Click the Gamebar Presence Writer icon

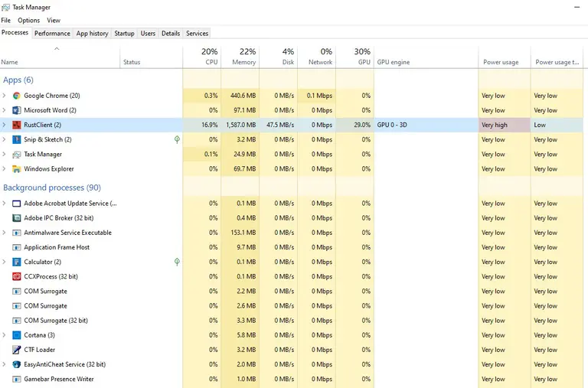coord(17,379)
